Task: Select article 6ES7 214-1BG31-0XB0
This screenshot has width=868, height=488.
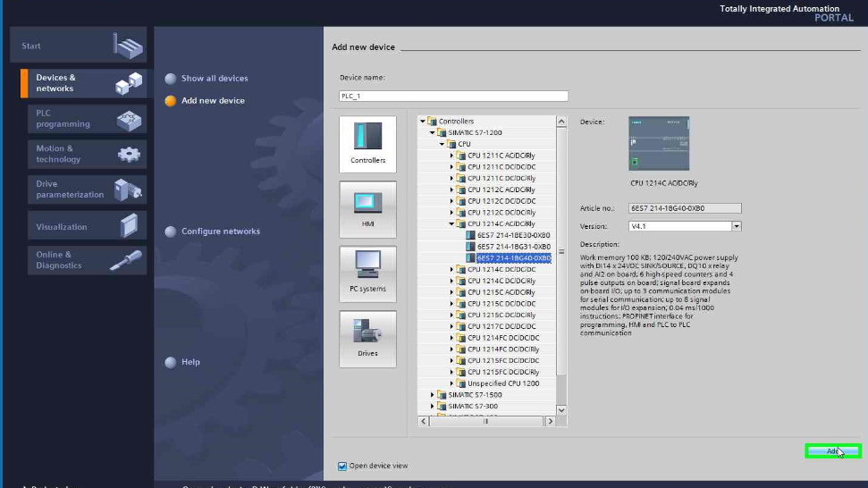Action: (514, 247)
